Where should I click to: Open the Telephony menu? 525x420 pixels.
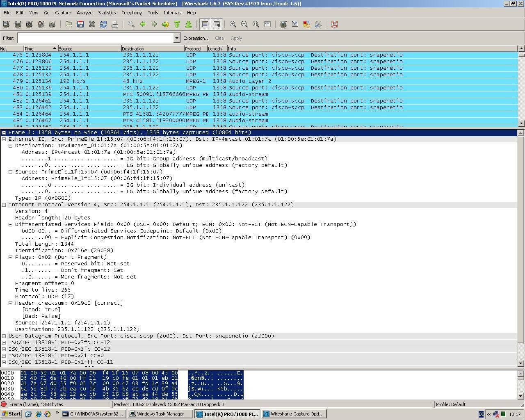132,13
